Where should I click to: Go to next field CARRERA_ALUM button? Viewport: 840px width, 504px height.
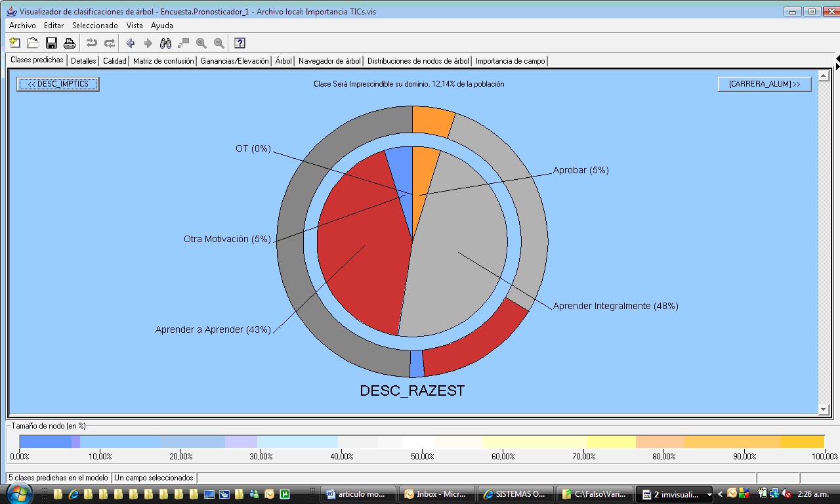765,84
